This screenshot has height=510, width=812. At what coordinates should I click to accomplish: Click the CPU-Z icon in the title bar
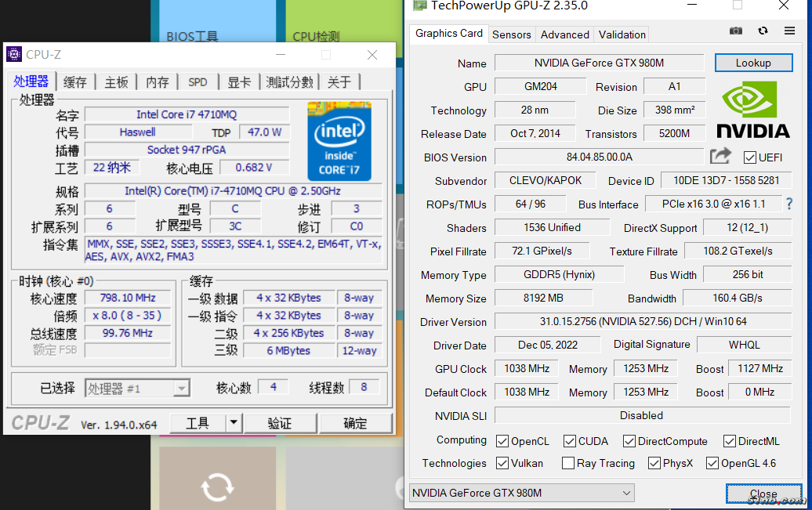click(13, 53)
